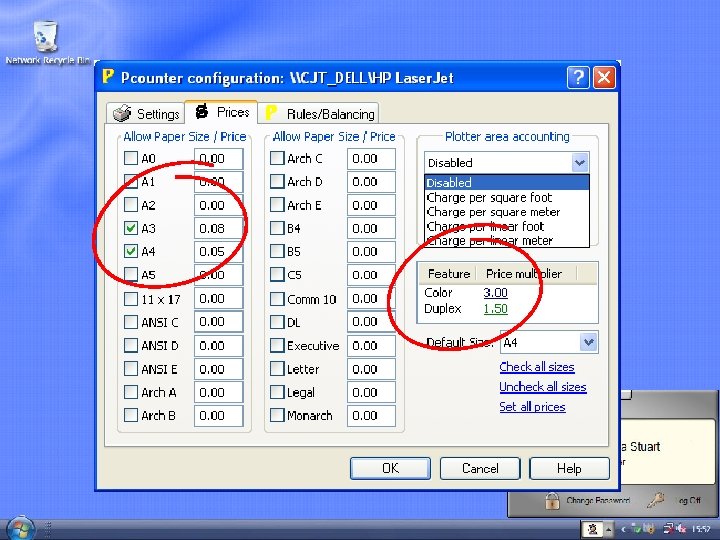The height and width of the screenshot is (540, 720).
Task: Enable the A0 paper size checkbox
Action: [131, 158]
